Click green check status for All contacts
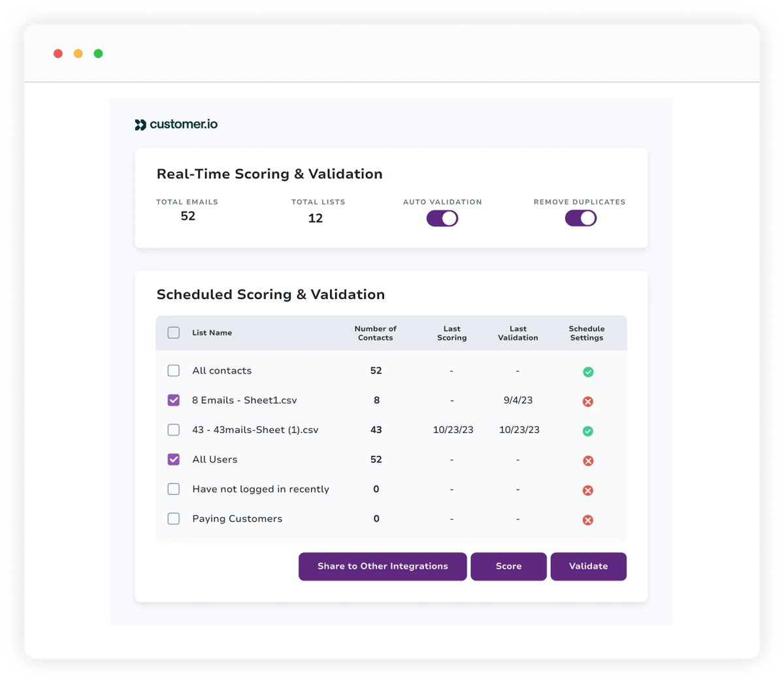Viewport: 784px width, 683px height. (x=588, y=372)
